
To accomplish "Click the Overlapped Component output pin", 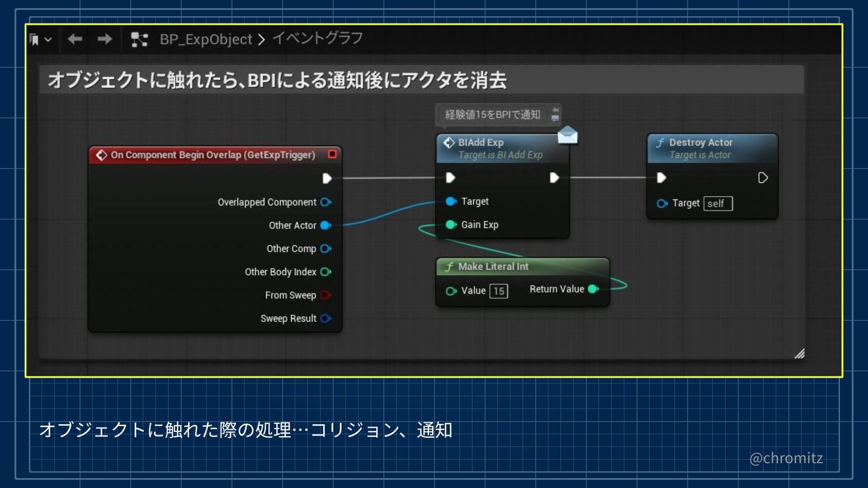I will (325, 202).
